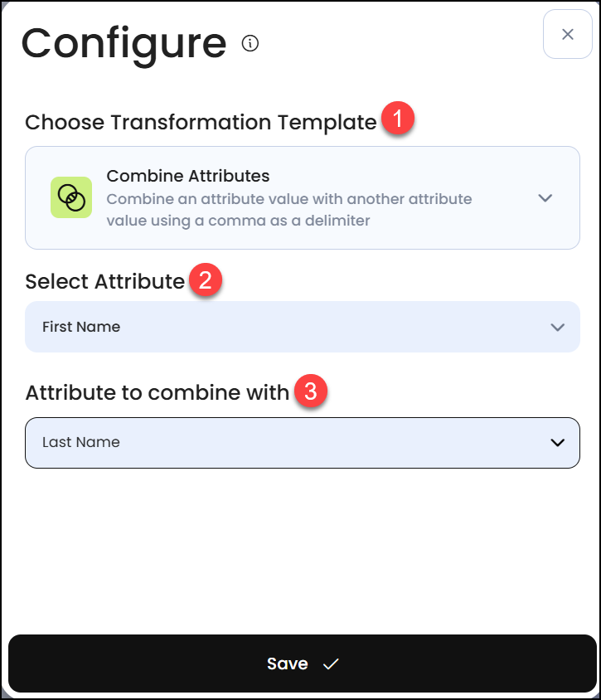Click the red marker numbered 2

point(206,280)
